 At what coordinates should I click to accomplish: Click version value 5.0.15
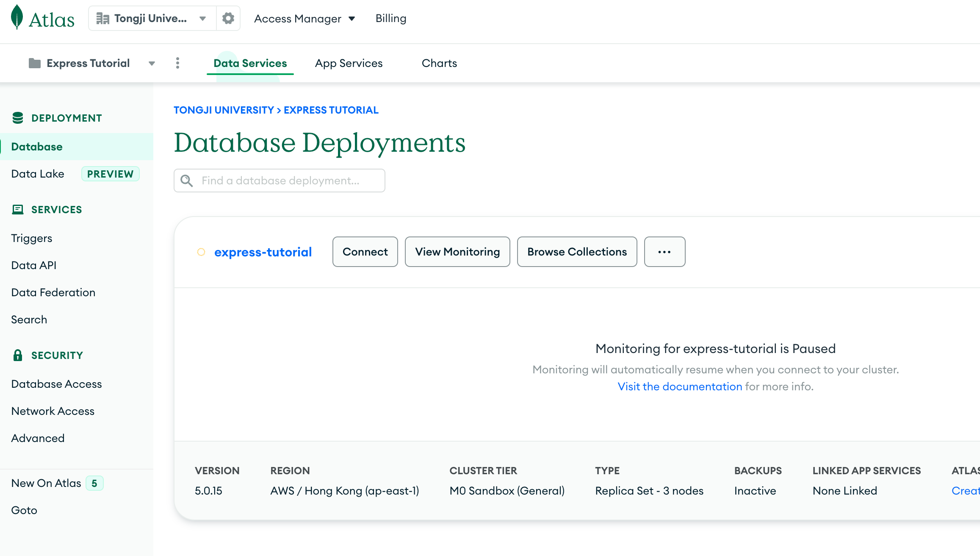(x=208, y=491)
